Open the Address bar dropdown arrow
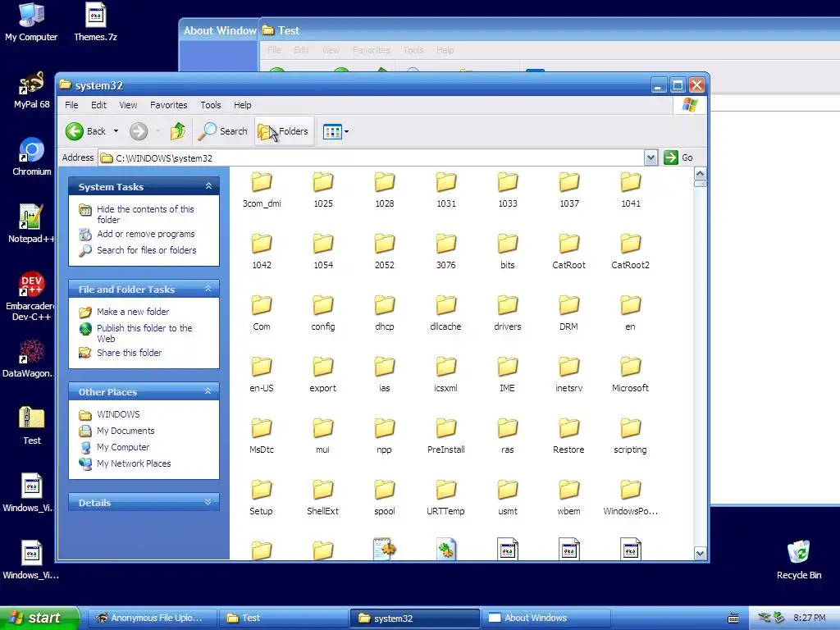This screenshot has height=630, width=840. pos(651,157)
